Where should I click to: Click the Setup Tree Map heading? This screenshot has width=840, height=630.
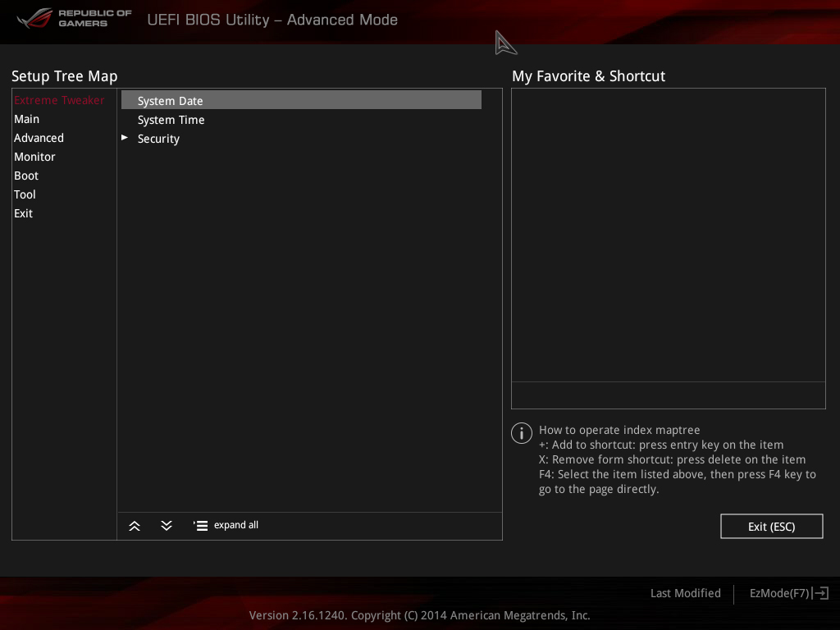coord(64,76)
